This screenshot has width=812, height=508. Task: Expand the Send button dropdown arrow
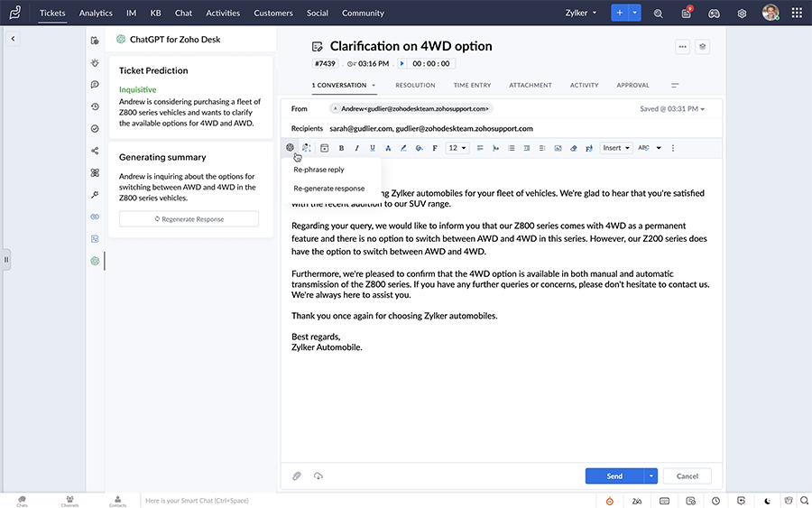click(651, 476)
